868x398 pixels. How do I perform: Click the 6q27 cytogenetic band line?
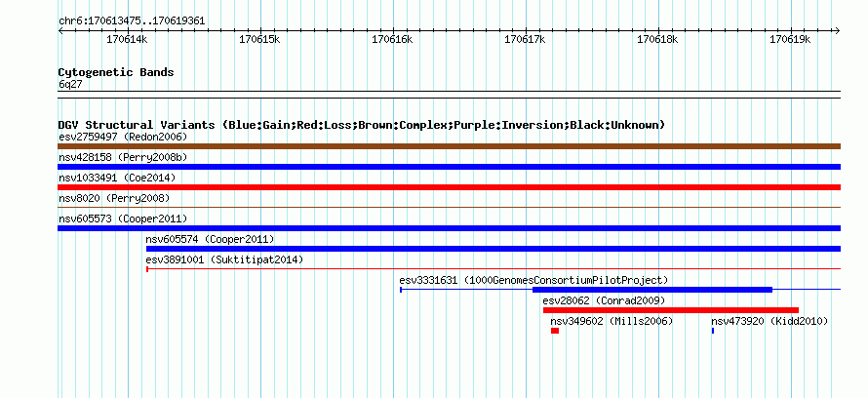tap(449, 95)
